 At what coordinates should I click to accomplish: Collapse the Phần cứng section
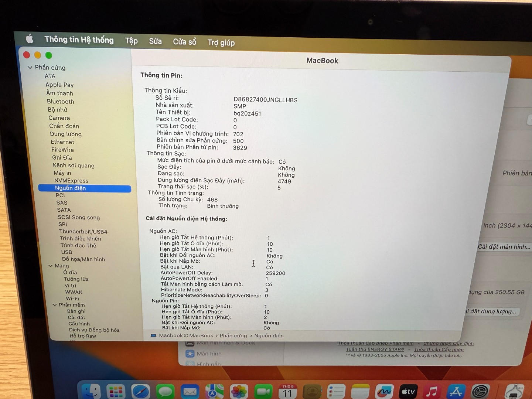click(x=30, y=67)
